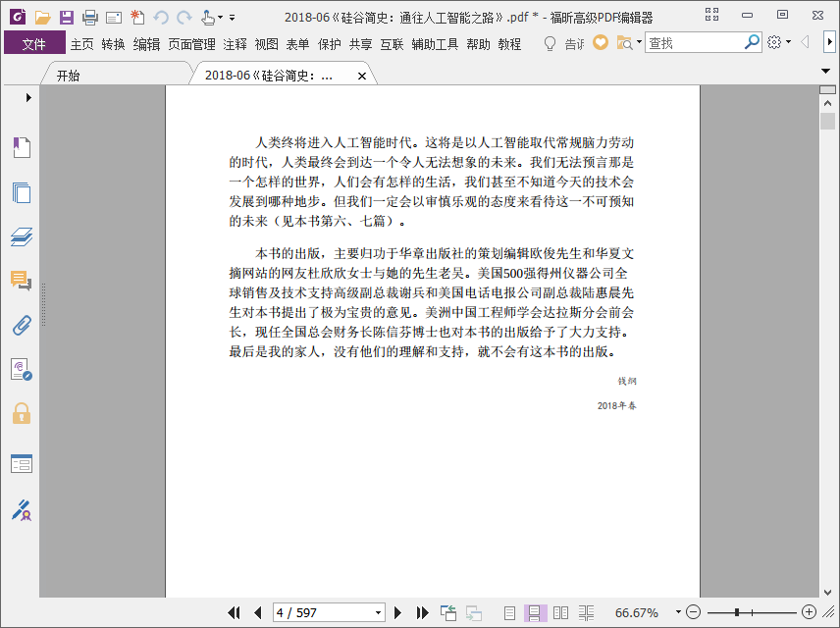Undo the last action
The height and width of the screenshot is (628, 840).
(161, 18)
